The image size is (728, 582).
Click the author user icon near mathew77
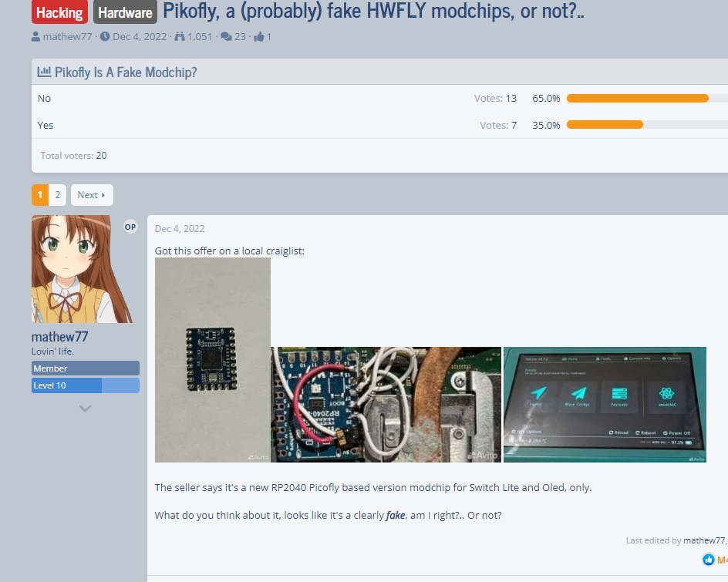click(36, 36)
